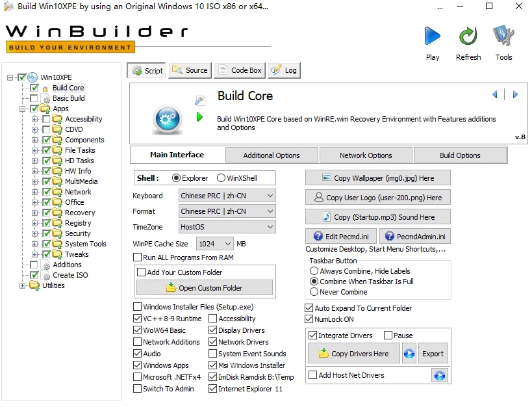Open the Log tab

285,70
